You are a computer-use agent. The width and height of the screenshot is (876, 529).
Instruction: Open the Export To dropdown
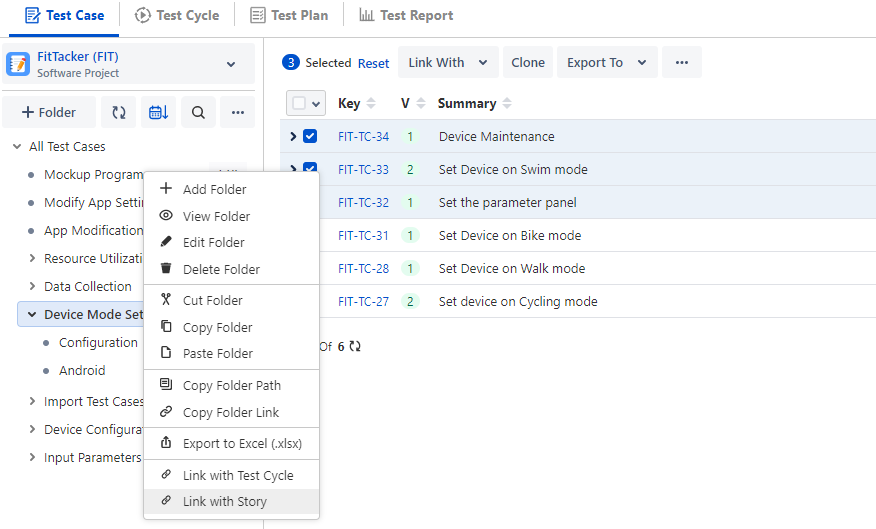tap(607, 62)
